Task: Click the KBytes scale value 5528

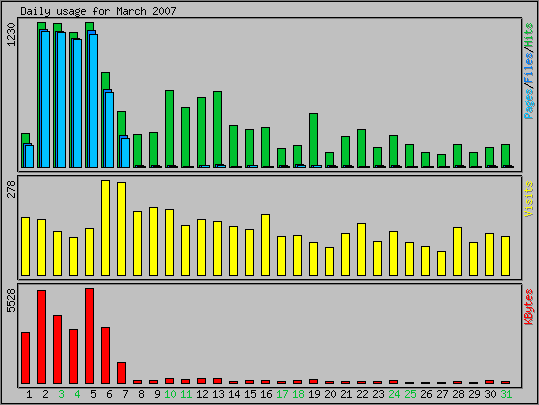Action: 11,300
